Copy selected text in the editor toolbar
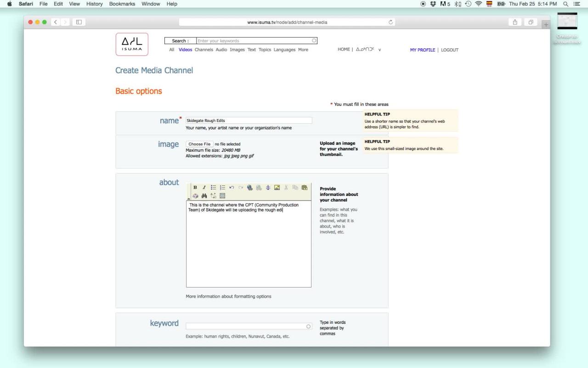The width and height of the screenshot is (588, 368). 295,187
